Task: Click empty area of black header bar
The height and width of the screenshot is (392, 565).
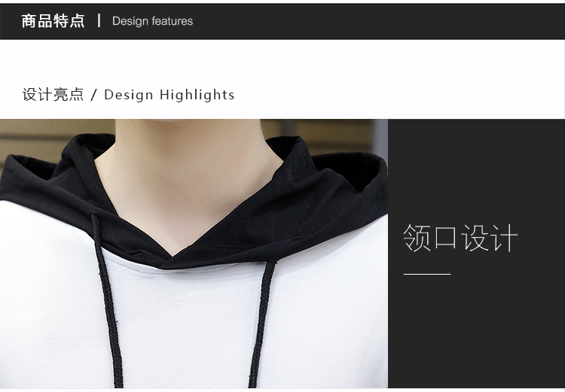Action: pos(377,21)
